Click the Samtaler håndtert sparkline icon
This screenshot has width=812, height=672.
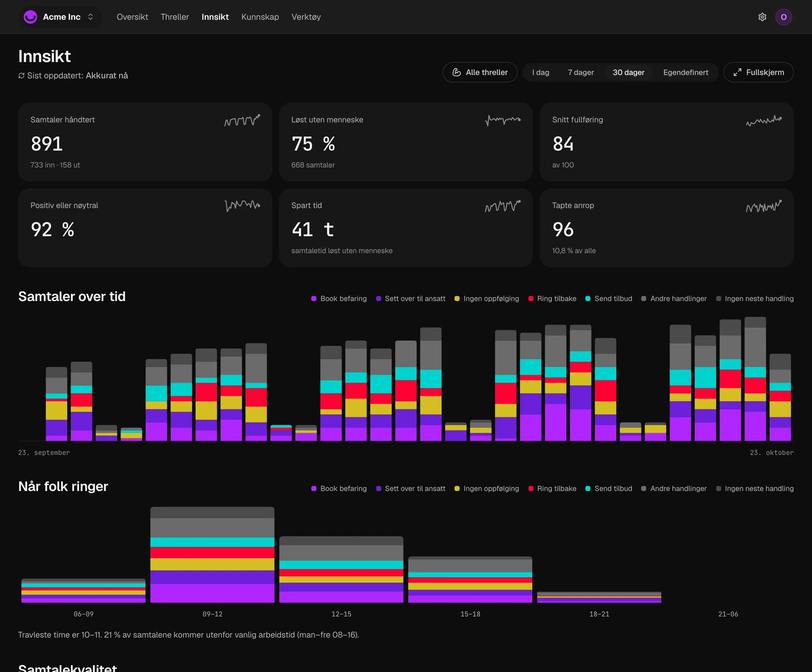click(242, 120)
